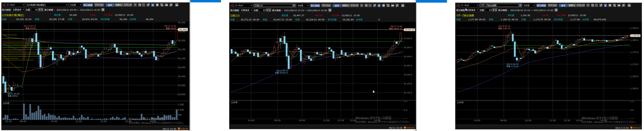Screen dimensions: 644x131
Task: Open 225先物大阪(期近) symbol dropdown
Action: [x=67, y=5]
